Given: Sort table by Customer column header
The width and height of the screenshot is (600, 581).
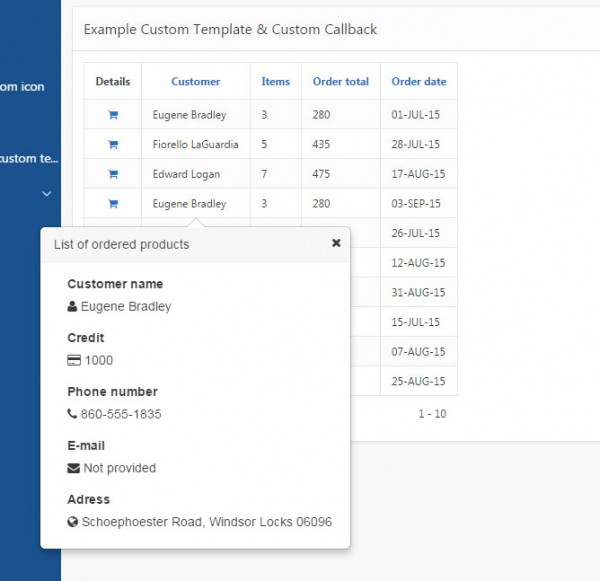Looking at the screenshot, I should tap(195, 82).
